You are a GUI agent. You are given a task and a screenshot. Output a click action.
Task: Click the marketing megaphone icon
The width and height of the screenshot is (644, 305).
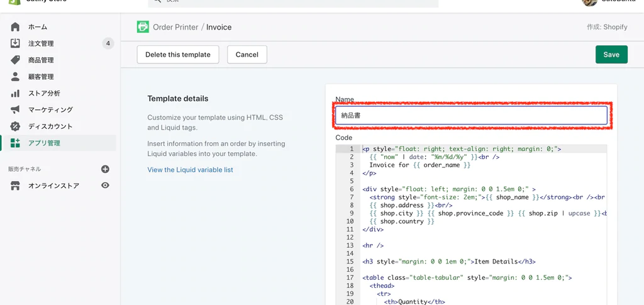[16, 110]
